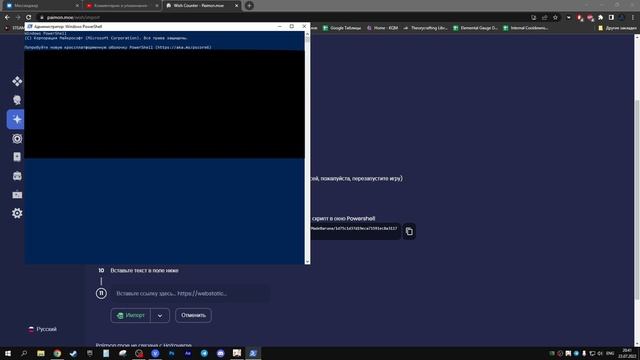The width and height of the screenshot is (640, 360).
Task: Open Chrome from the taskbar
Action: (57, 353)
